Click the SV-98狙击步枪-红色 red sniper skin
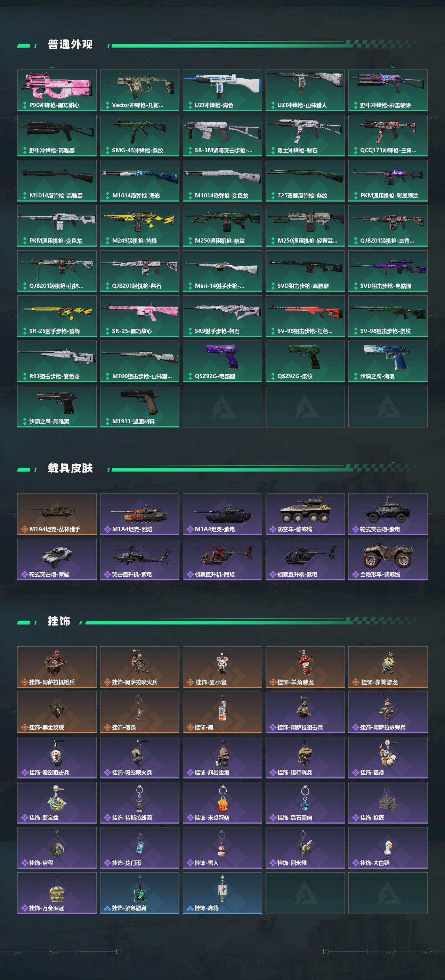The width and height of the screenshot is (445, 980). tap(305, 316)
